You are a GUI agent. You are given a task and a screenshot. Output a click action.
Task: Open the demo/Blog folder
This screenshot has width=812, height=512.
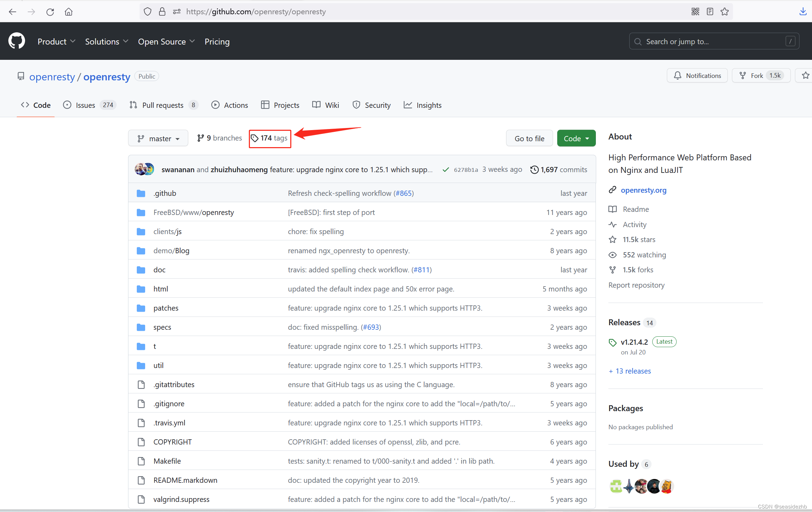(171, 251)
